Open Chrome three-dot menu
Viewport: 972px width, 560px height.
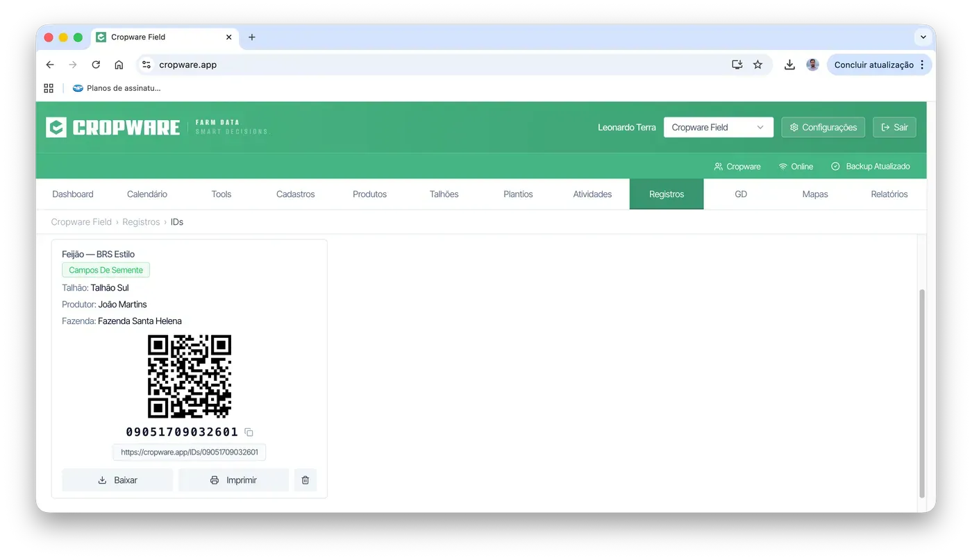[x=922, y=65]
